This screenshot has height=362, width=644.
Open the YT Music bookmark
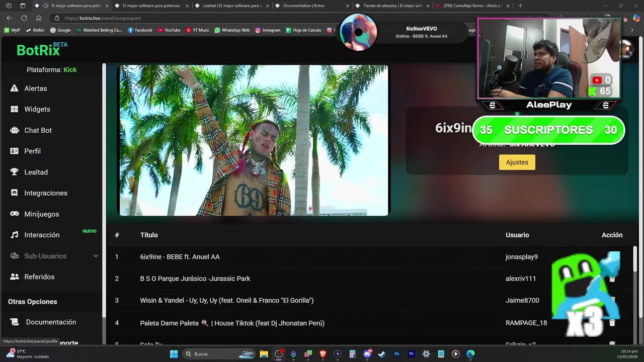coord(198,30)
